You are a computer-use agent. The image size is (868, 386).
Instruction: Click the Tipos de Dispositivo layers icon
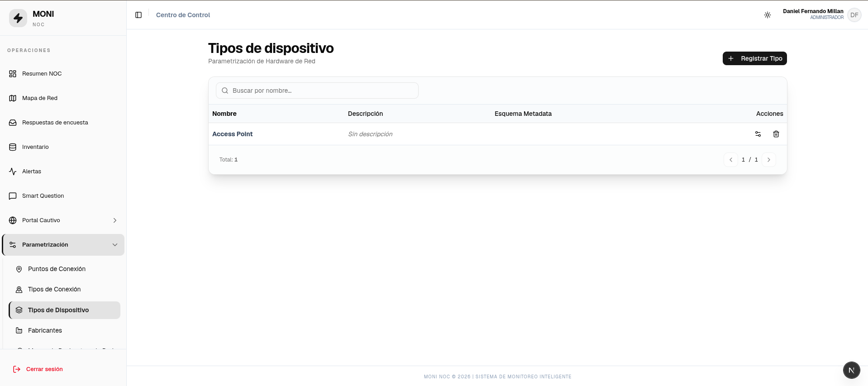click(19, 310)
